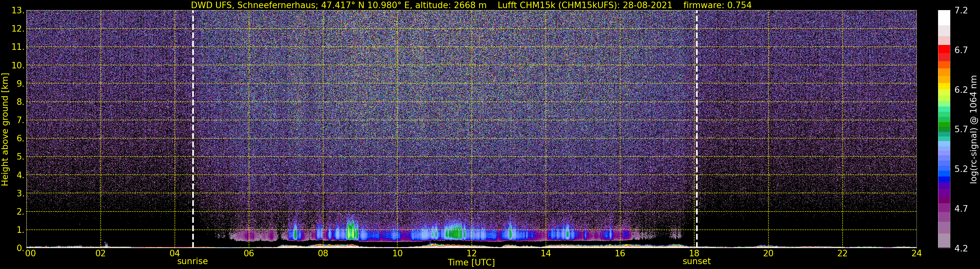Click the time axis tick '08'

coord(323,253)
